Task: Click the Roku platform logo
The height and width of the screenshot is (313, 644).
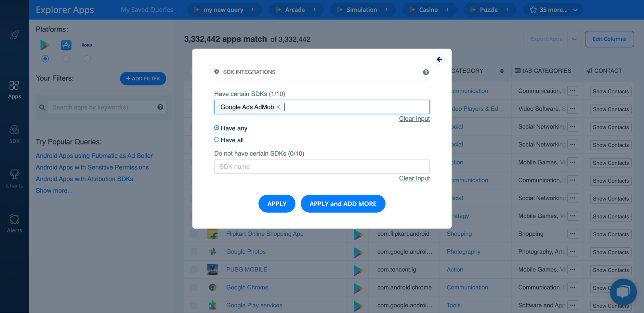Action: [x=87, y=45]
